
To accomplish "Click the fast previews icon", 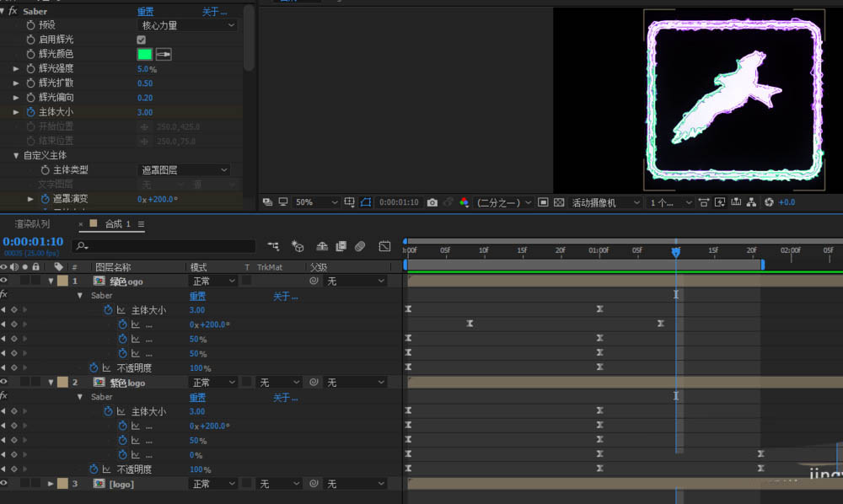I will (720, 202).
